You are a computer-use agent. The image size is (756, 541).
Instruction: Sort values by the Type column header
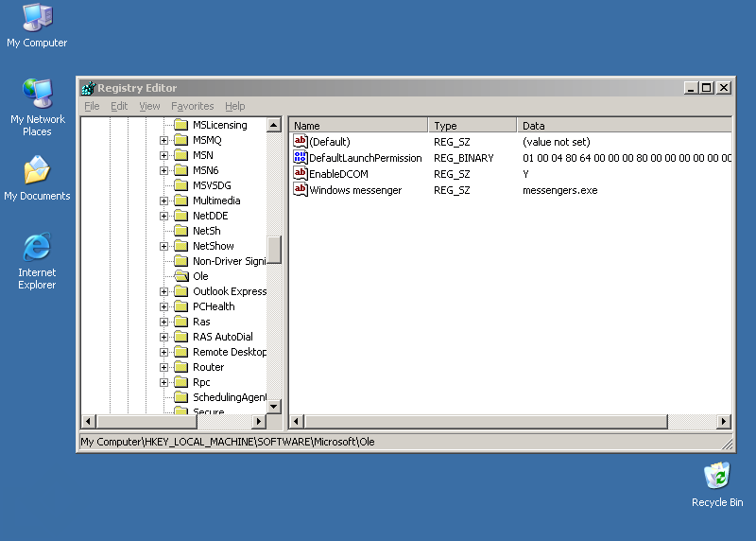(x=472, y=126)
